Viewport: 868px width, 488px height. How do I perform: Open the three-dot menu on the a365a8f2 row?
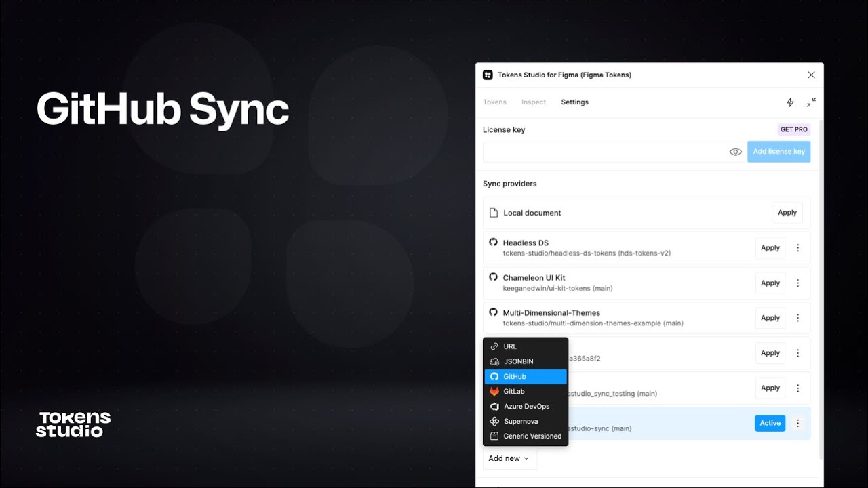(798, 353)
